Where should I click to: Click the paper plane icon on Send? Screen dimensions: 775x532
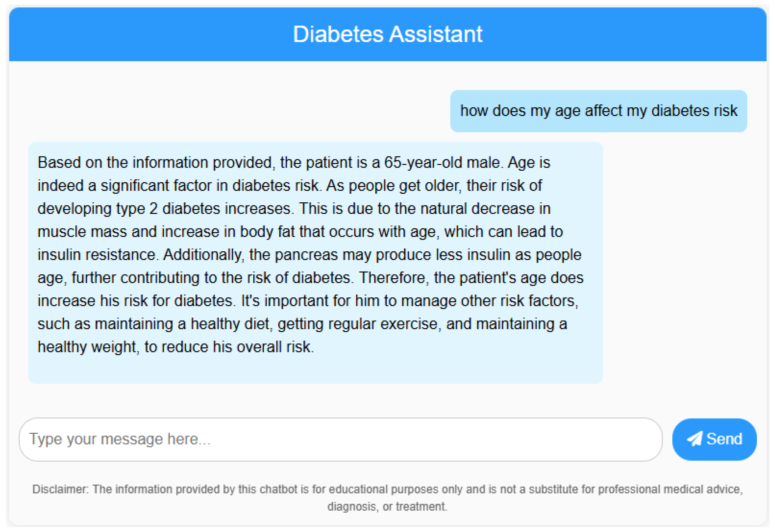point(695,439)
